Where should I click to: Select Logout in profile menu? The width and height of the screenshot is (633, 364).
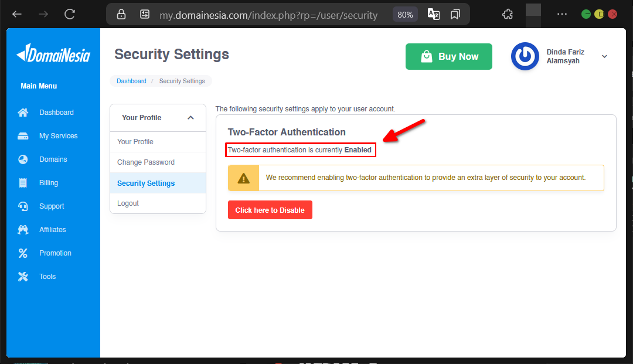(158, 203)
